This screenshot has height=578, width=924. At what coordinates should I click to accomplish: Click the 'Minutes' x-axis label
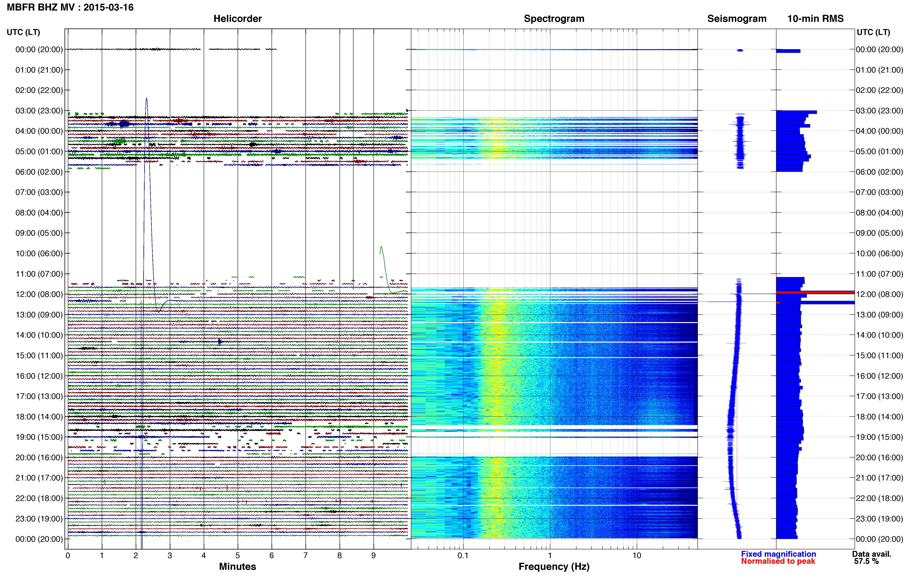click(x=238, y=566)
